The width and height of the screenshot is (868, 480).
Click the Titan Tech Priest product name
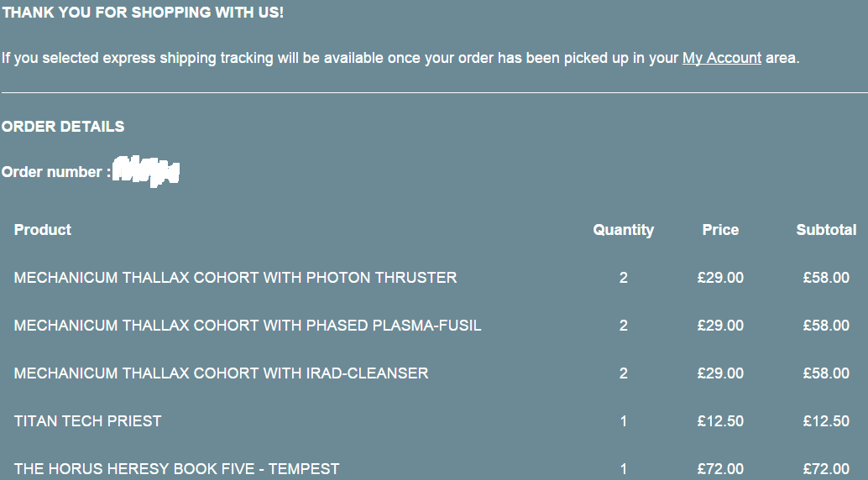pyautogui.click(x=87, y=421)
